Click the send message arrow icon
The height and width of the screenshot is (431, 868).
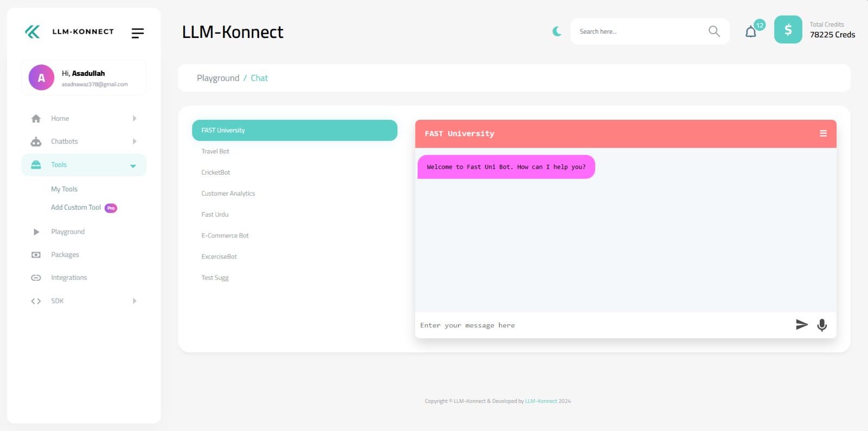801,325
